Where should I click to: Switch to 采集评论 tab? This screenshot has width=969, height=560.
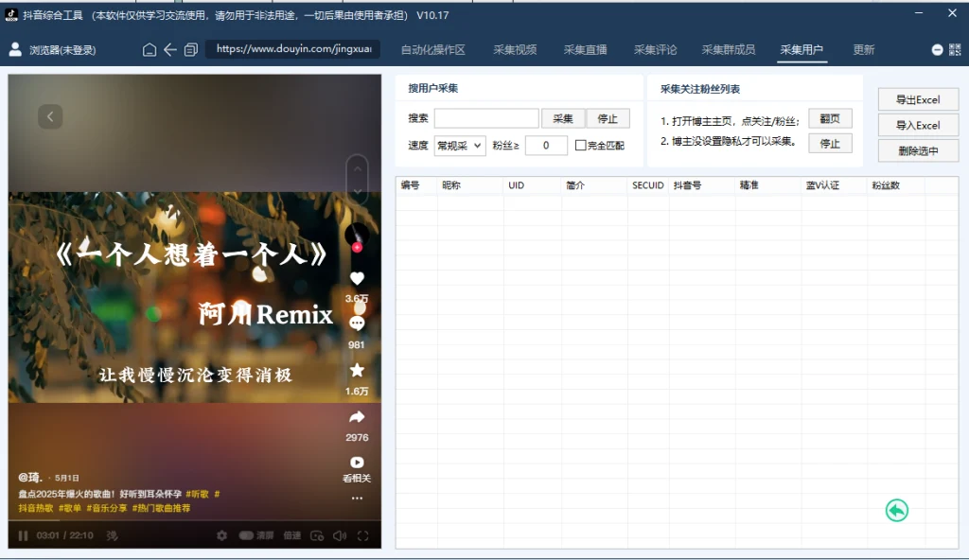coord(655,50)
